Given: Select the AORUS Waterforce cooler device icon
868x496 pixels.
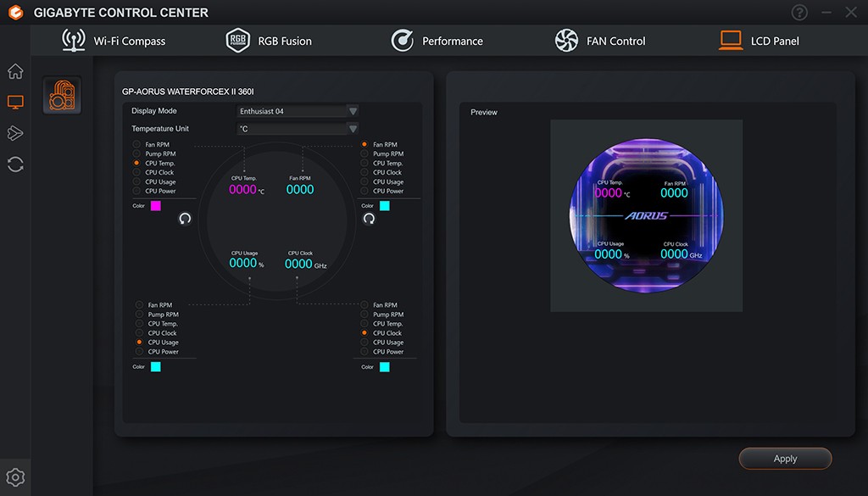Looking at the screenshot, I should [x=62, y=95].
